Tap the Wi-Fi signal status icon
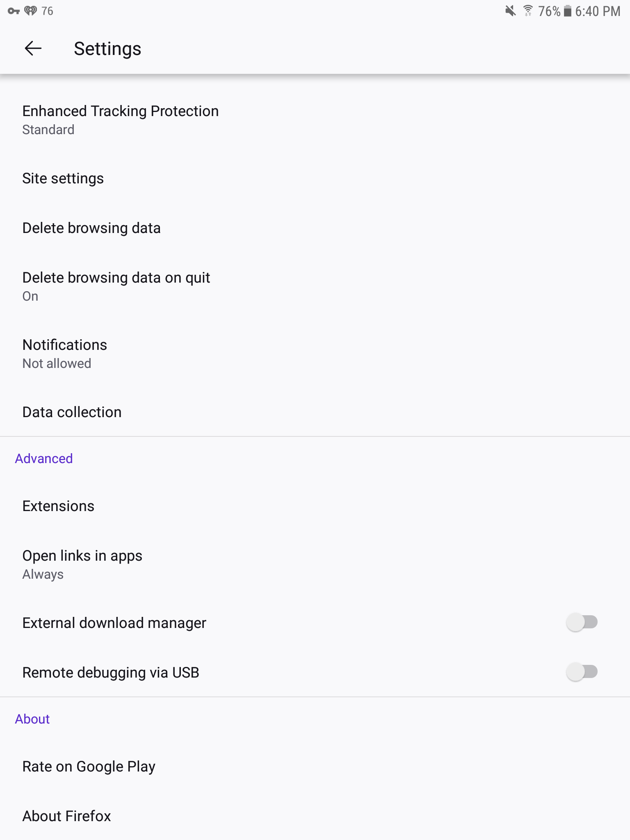This screenshot has width=630, height=840. coord(528,11)
